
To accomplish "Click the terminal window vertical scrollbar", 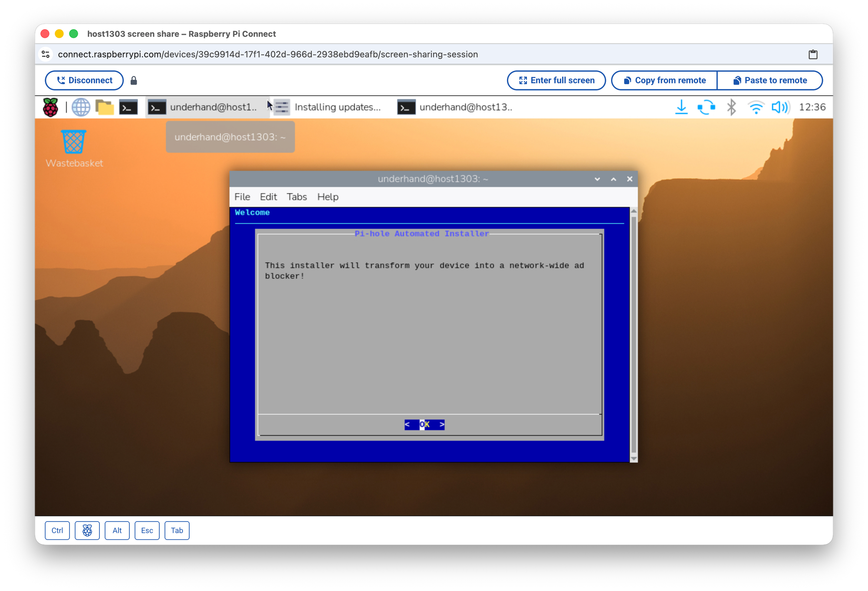I will pyautogui.click(x=634, y=334).
